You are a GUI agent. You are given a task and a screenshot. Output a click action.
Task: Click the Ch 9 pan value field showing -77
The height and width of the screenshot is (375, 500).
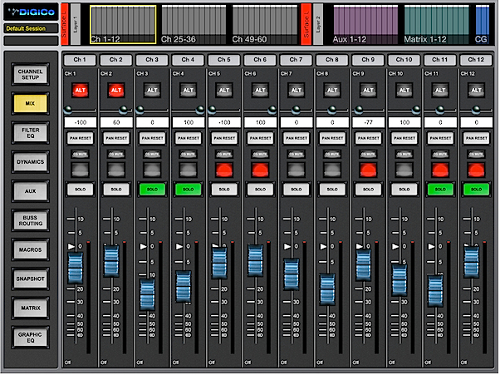coord(368,122)
